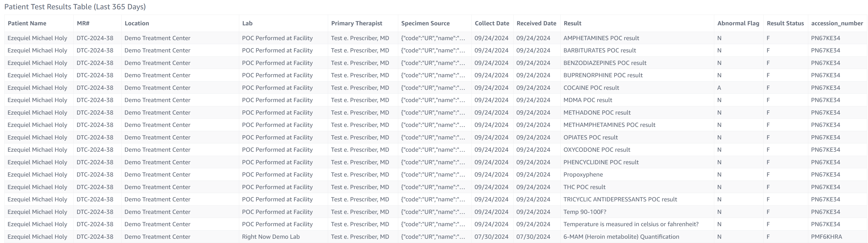Select the Propoxyphene result cell

(583, 175)
